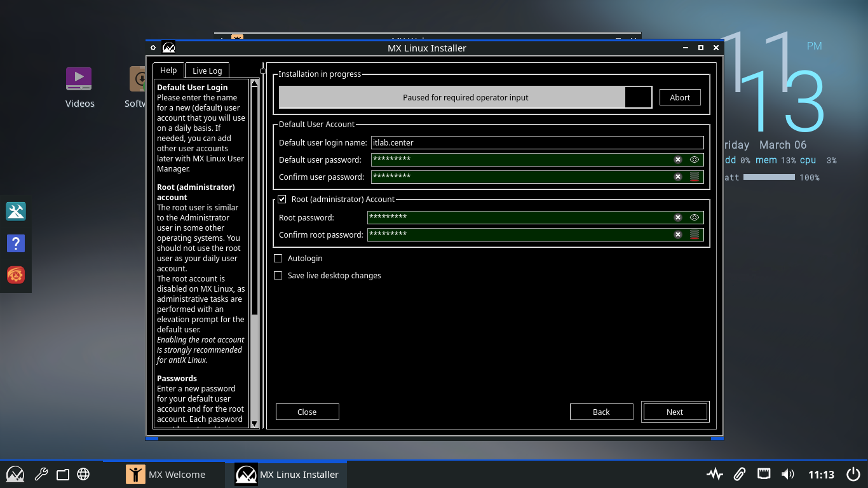
Task: Click the default user login name field
Action: pyautogui.click(x=537, y=143)
